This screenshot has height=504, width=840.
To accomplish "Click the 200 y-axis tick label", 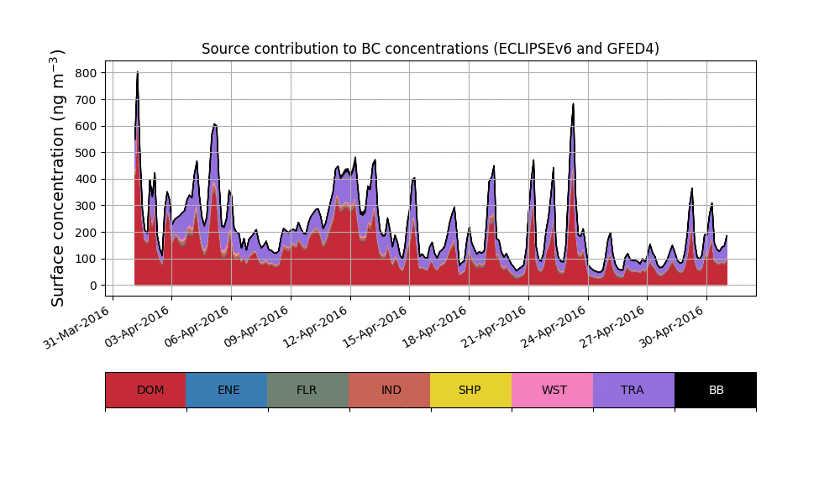I will pos(86,233).
